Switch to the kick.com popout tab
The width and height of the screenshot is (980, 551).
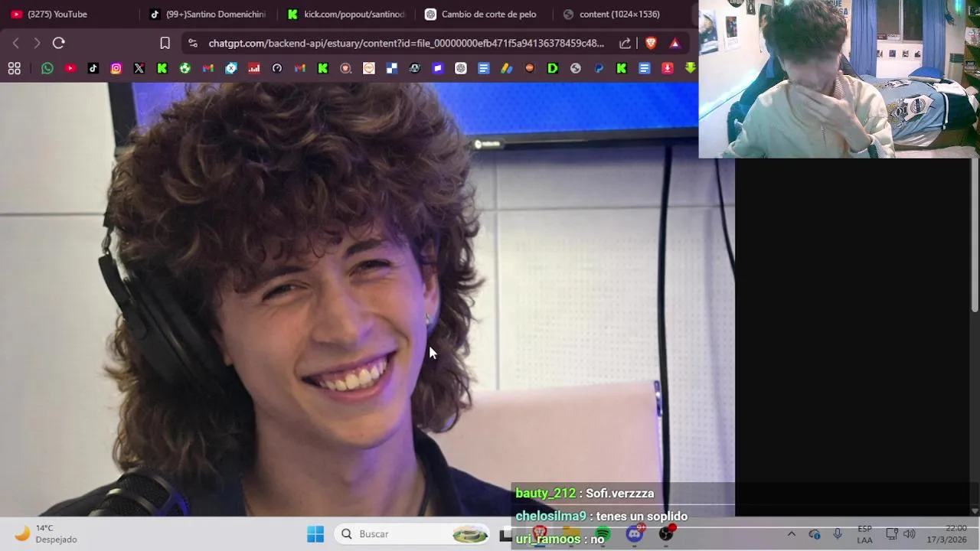click(x=346, y=14)
